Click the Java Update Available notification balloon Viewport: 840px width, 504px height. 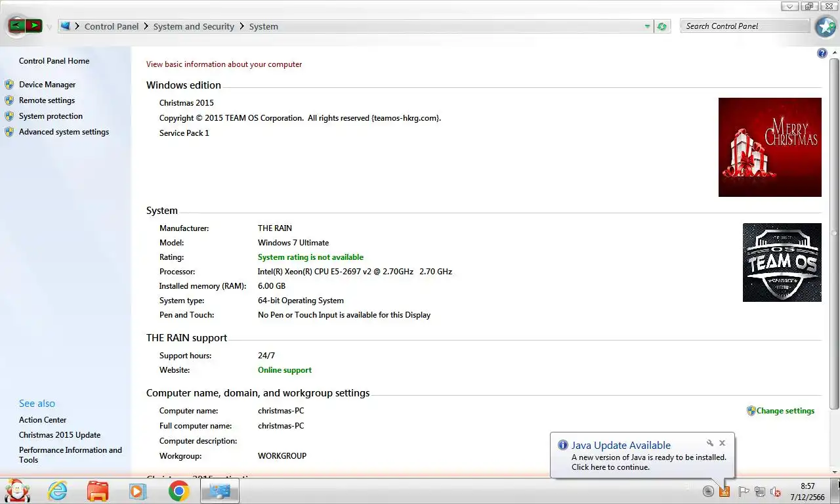pos(642,455)
